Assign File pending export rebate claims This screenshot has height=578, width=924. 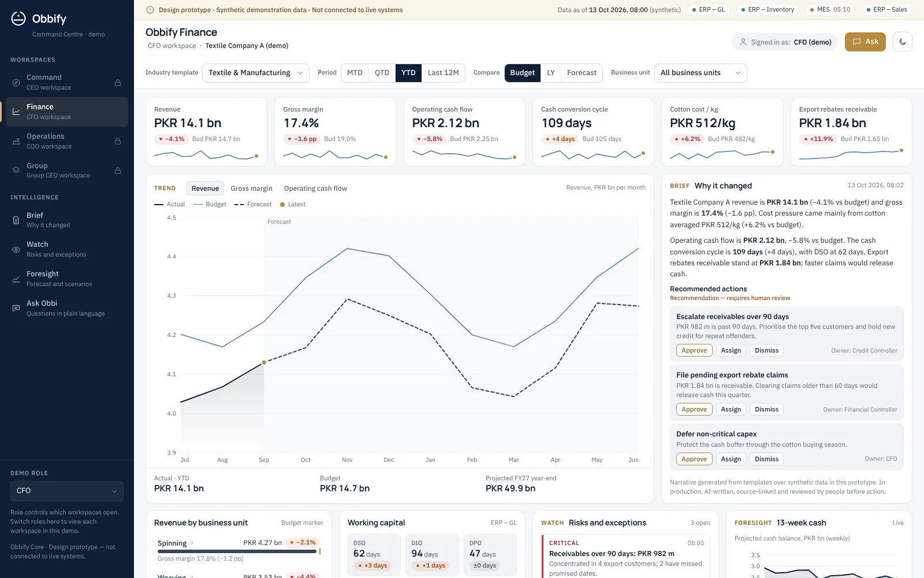point(731,409)
